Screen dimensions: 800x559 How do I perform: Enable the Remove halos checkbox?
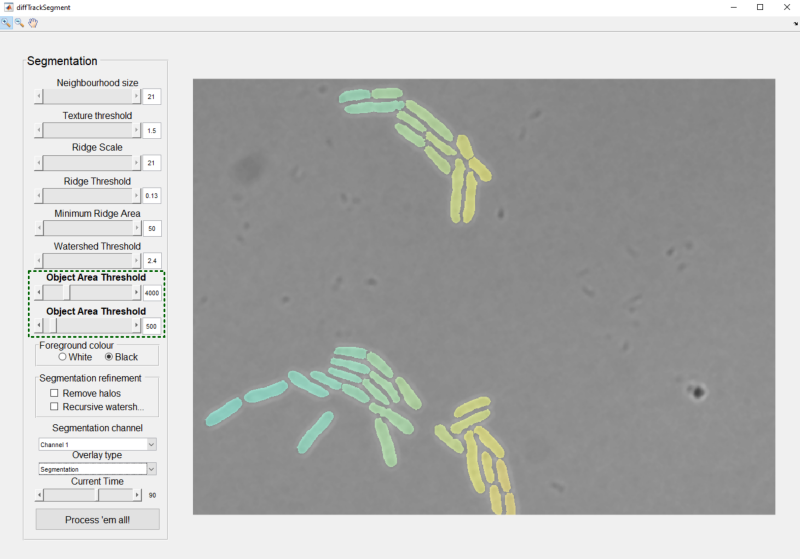pos(54,393)
